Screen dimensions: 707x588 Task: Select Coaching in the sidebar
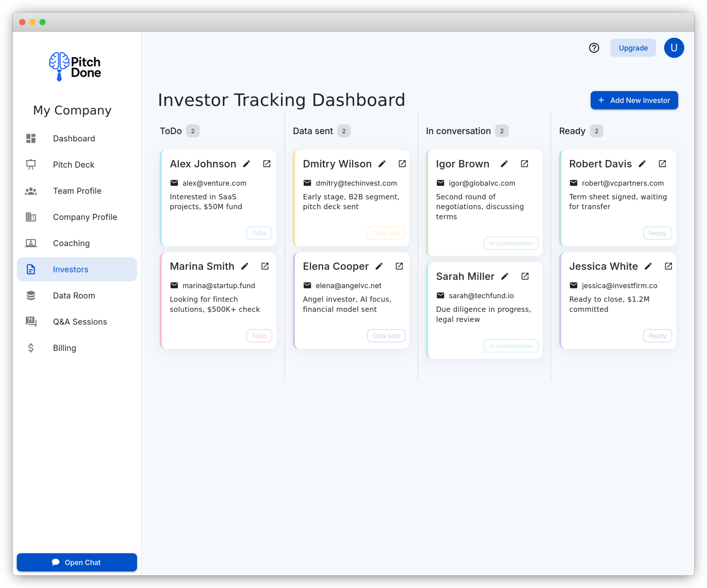(77, 243)
